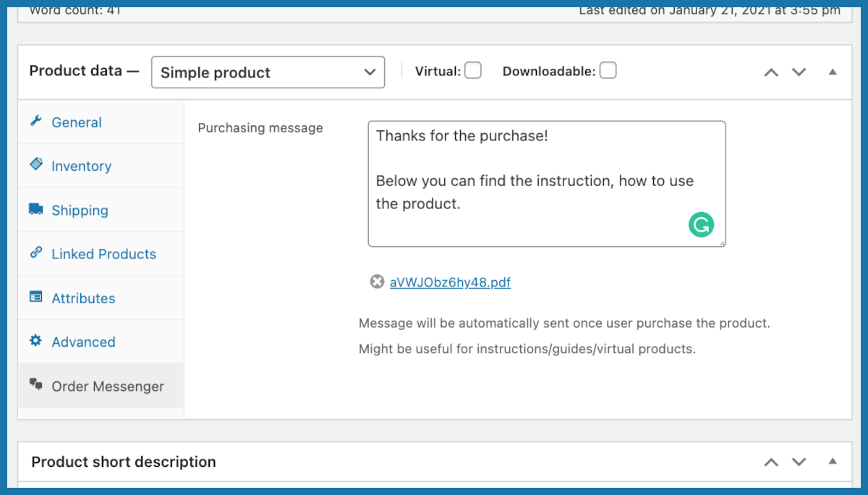The width and height of the screenshot is (868, 495).
Task: Collapse the Product short description panel
Action: (832, 461)
